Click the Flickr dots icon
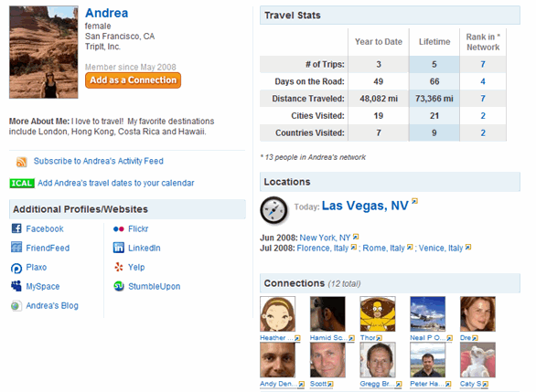This screenshot has height=392, width=536. pos(118,228)
